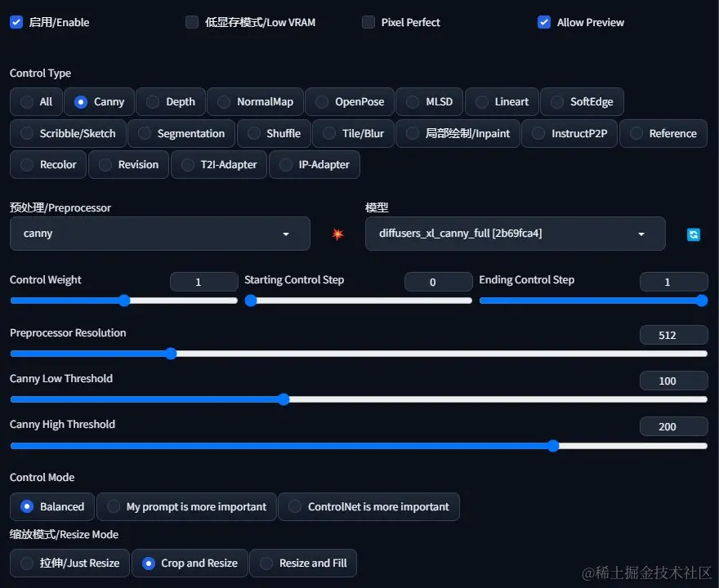Open the 预处理/Preprocessor canny dropdown
719x588 pixels.
160,234
